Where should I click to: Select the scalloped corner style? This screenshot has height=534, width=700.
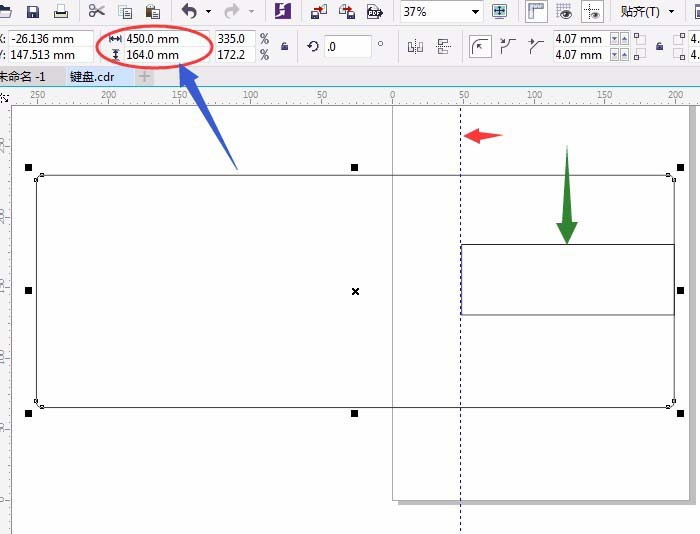(508, 46)
